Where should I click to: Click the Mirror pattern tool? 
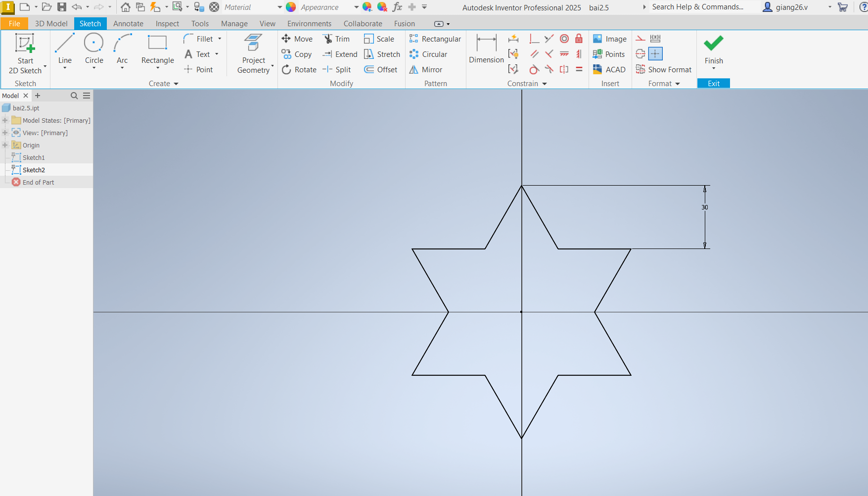[x=426, y=70]
